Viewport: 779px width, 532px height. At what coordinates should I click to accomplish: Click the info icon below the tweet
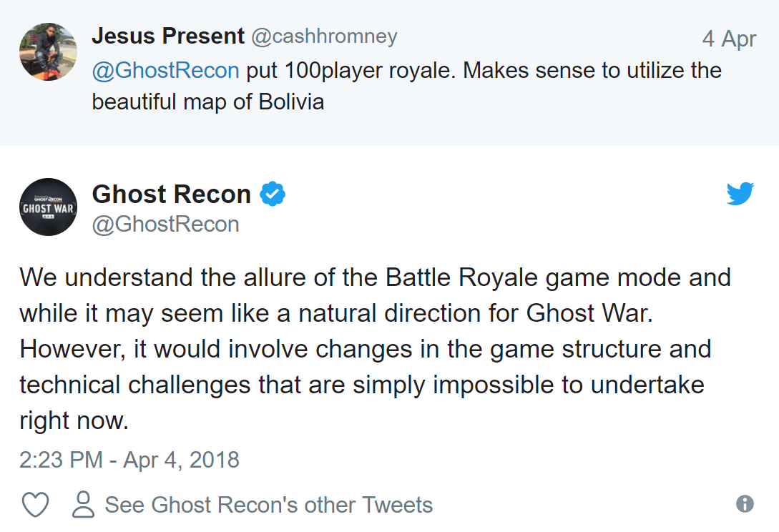[745, 504]
